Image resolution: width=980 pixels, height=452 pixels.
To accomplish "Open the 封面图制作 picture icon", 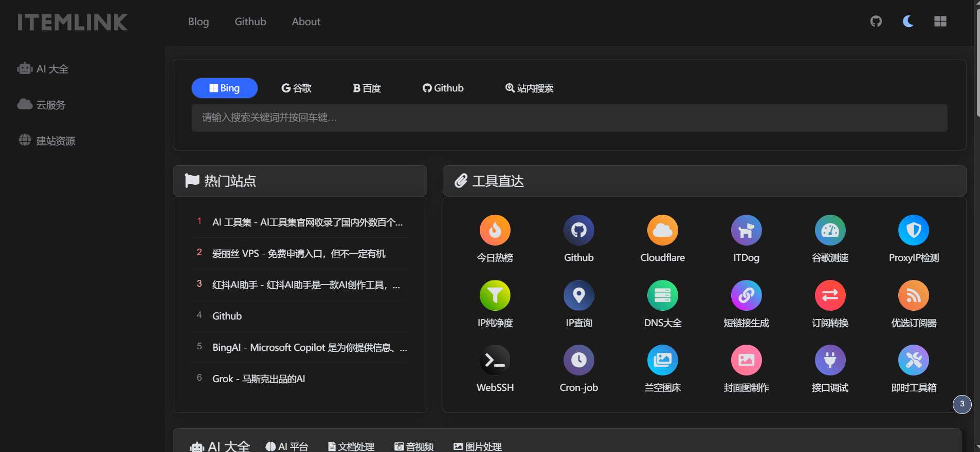I will (747, 360).
